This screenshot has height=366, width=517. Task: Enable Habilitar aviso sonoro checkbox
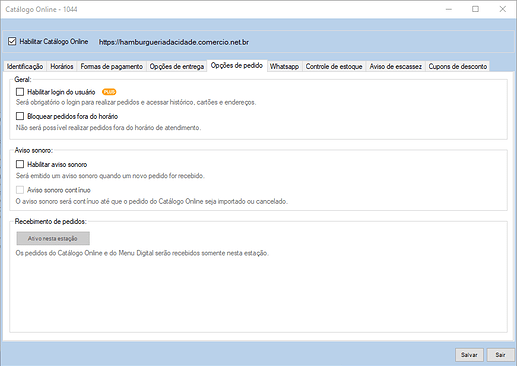[x=20, y=164]
